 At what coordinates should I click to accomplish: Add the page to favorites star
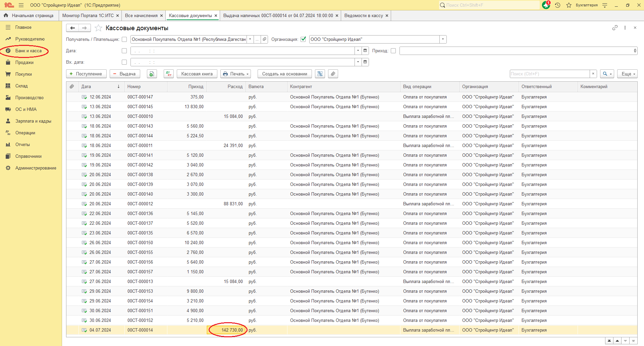98,28
